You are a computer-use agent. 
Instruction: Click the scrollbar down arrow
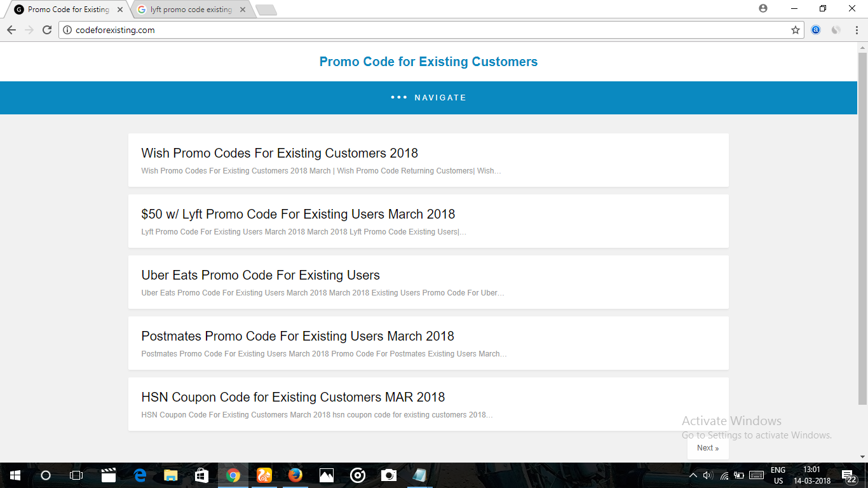point(862,457)
